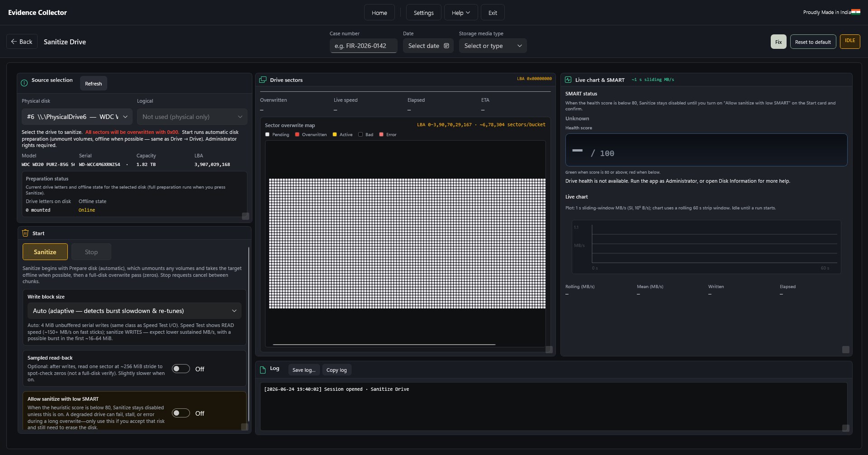The image size is (868, 455).
Task: Open the Logical volume dropdown
Action: [x=192, y=117]
